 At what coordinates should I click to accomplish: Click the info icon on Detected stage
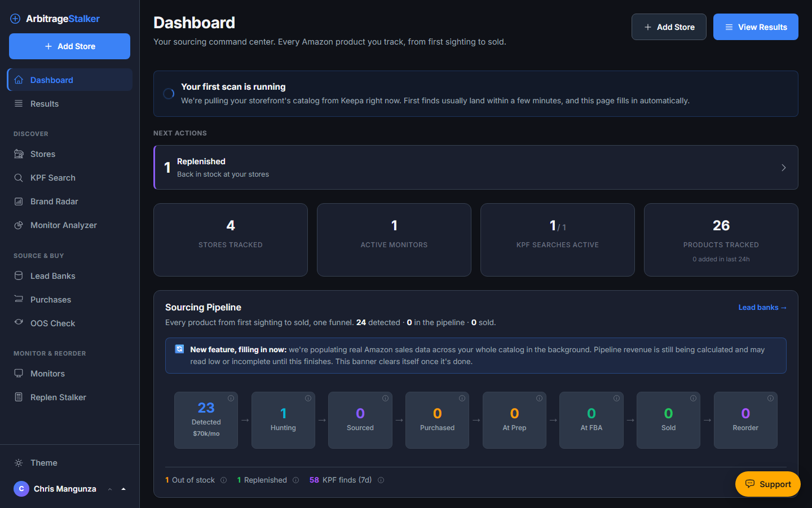(x=231, y=398)
